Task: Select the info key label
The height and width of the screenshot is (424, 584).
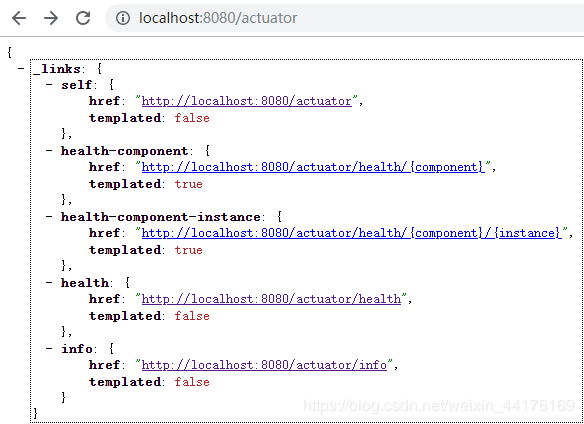Action: pyautogui.click(x=77, y=349)
